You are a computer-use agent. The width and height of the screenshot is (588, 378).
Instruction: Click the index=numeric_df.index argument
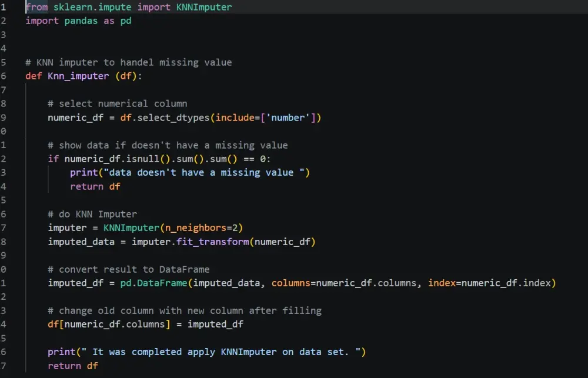(x=489, y=283)
